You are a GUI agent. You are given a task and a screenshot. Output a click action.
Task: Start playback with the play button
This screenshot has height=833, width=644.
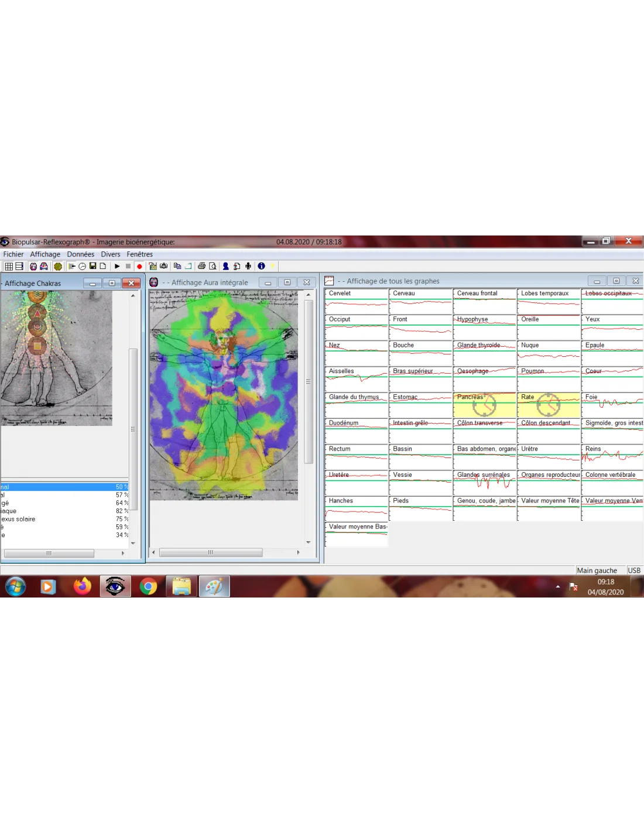pyautogui.click(x=117, y=267)
